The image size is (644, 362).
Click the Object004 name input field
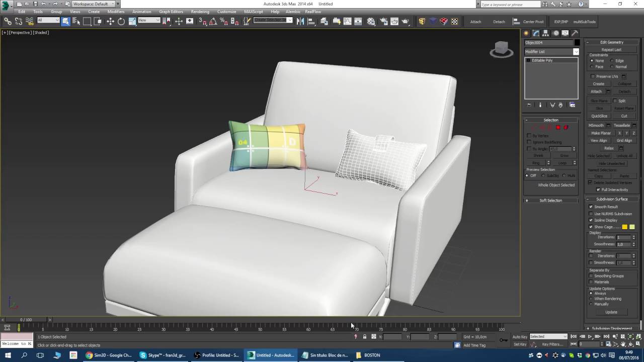(549, 43)
